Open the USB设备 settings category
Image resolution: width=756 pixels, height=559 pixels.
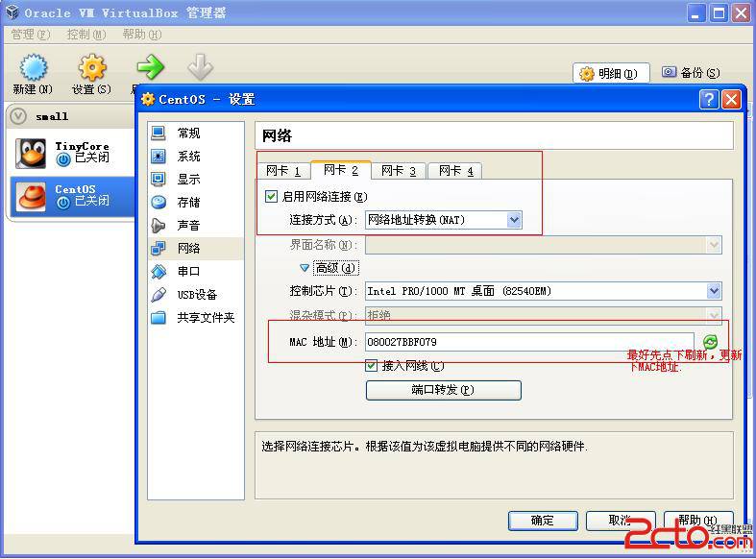(x=196, y=295)
